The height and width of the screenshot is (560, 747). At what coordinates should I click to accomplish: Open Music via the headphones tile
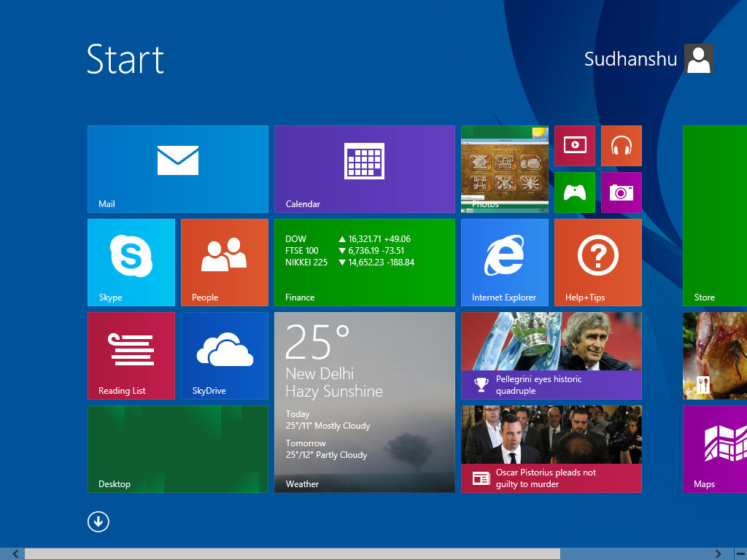point(621,145)
